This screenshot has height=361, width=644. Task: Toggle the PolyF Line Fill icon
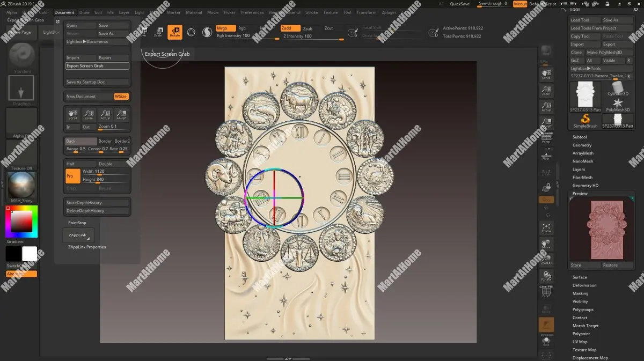coord(546,290)
